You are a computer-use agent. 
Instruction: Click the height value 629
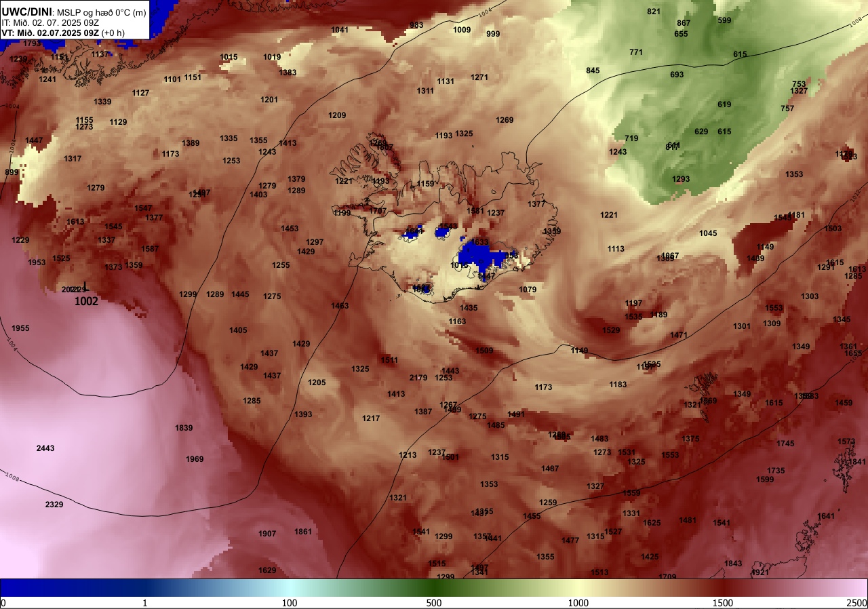[701, 132]
